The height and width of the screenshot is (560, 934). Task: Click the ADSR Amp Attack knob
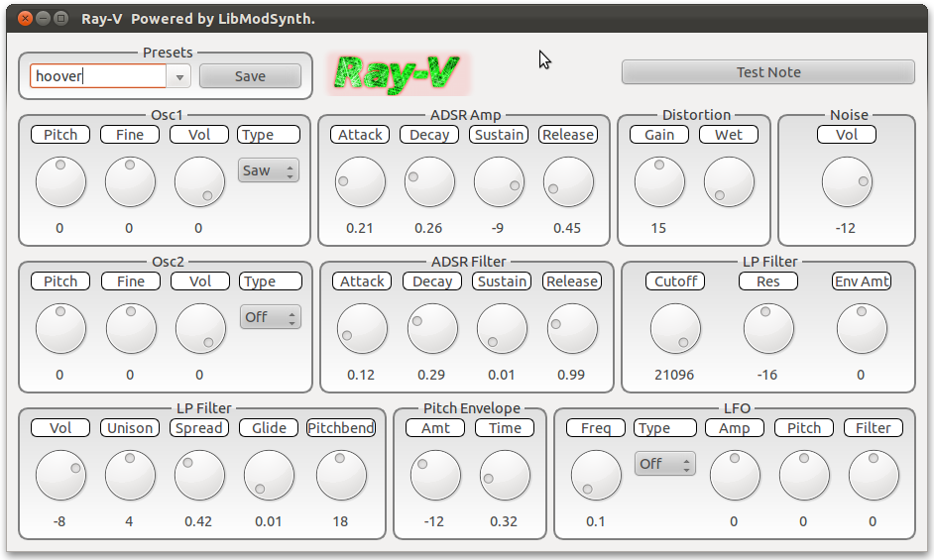click(x=361, y=182)
